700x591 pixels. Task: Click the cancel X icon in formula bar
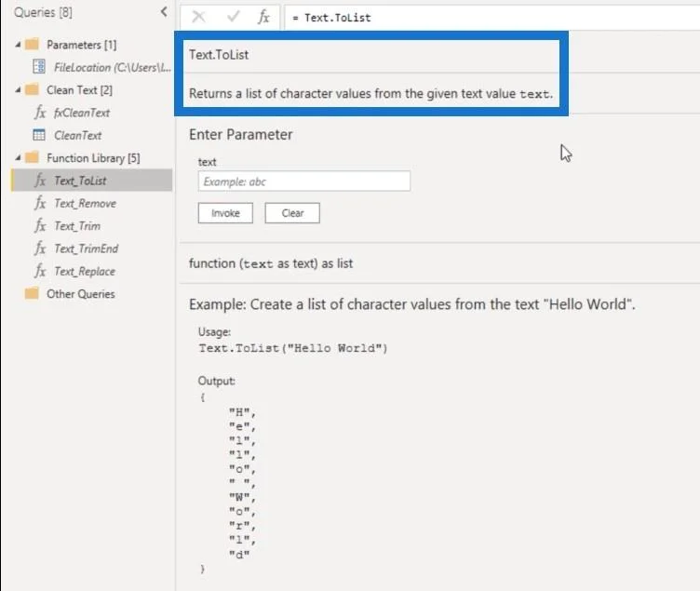(x=198, y=17)
